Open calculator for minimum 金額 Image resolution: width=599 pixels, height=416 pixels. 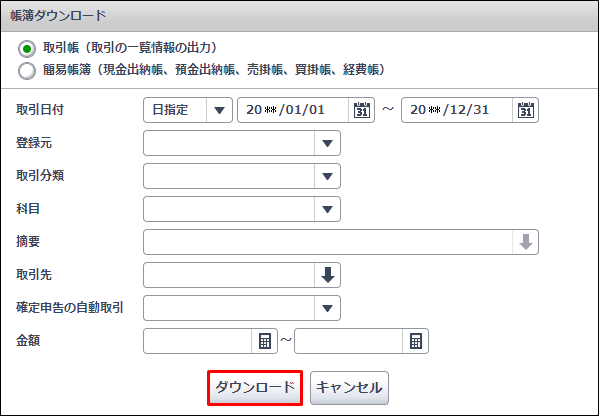point(264,341)
